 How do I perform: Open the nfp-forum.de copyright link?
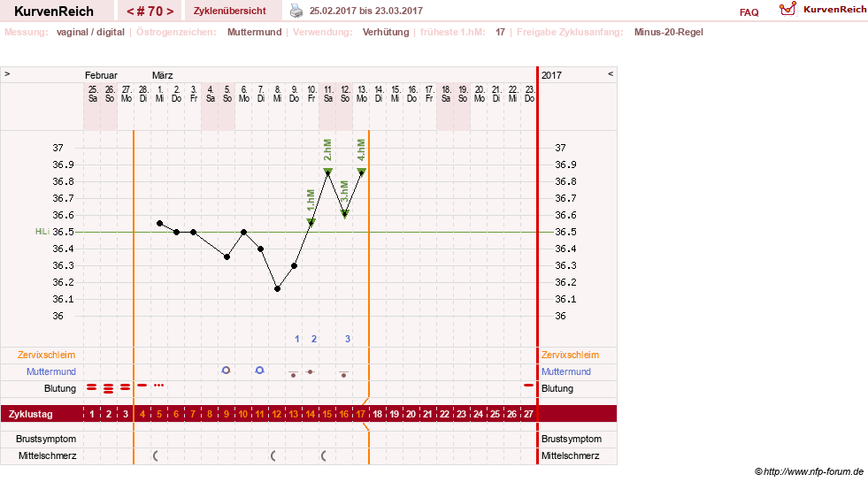coord(809,471)
